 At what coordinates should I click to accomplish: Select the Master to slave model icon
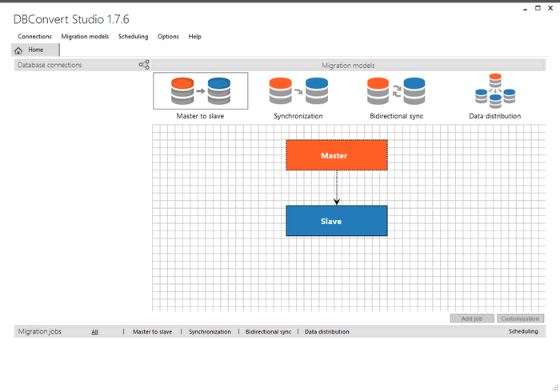[x=200, y=91]
